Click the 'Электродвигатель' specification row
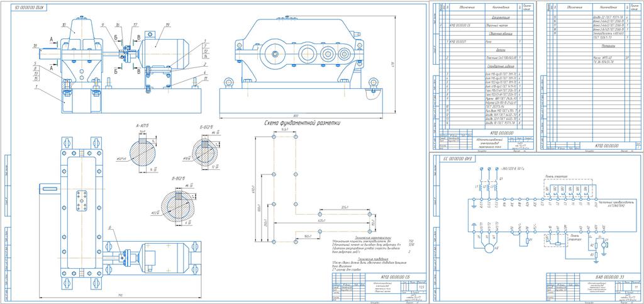 pos(593,33)
